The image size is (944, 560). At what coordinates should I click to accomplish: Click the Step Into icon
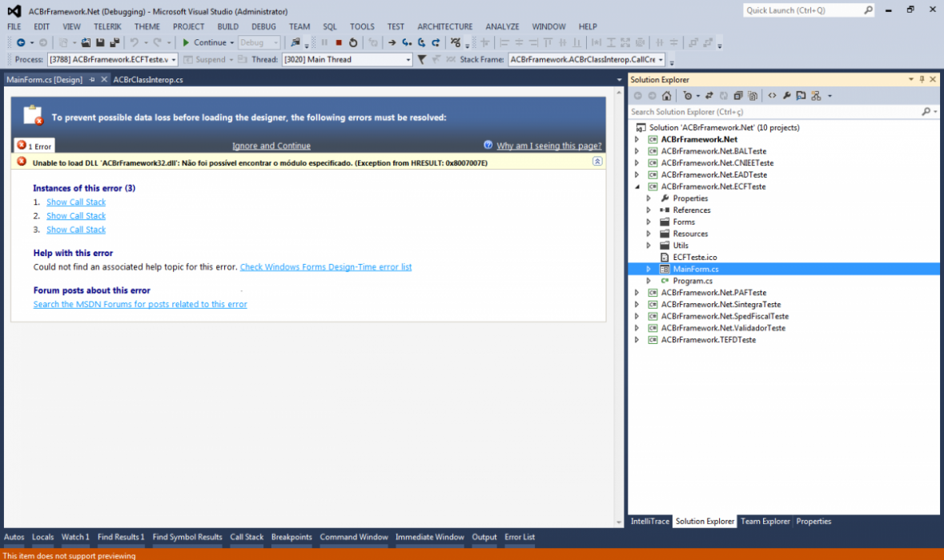[x=407, y=42]
